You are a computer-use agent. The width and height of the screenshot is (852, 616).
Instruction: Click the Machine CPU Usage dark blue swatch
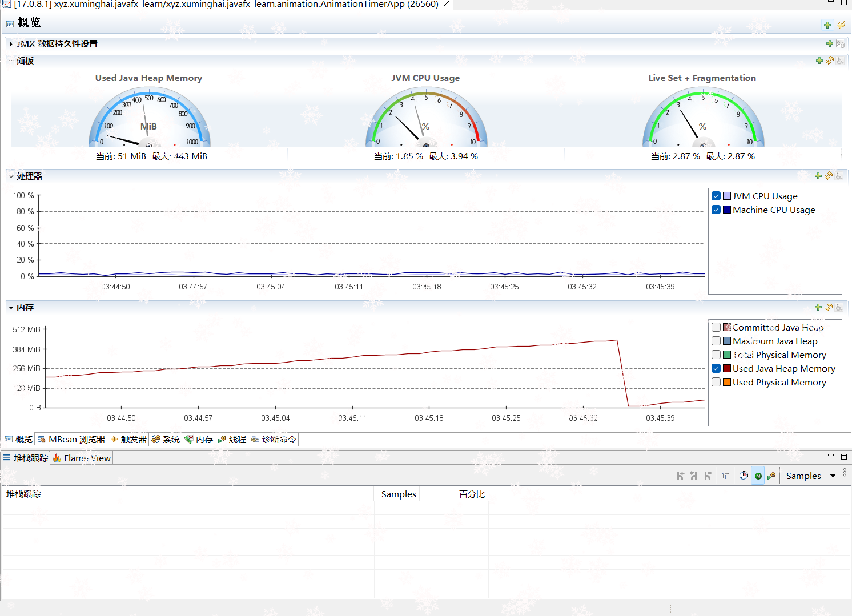(x=727, y=210)
